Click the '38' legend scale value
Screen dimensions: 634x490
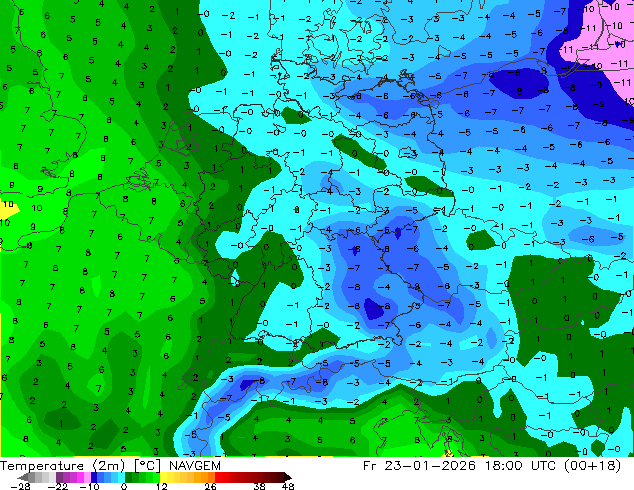point(260,486)
